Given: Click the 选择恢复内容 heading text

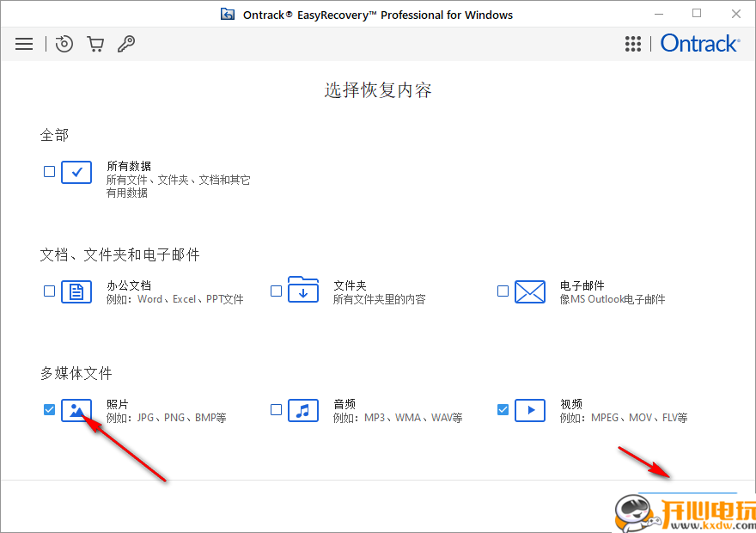Looking at the screenshot, I should [378, 89].
